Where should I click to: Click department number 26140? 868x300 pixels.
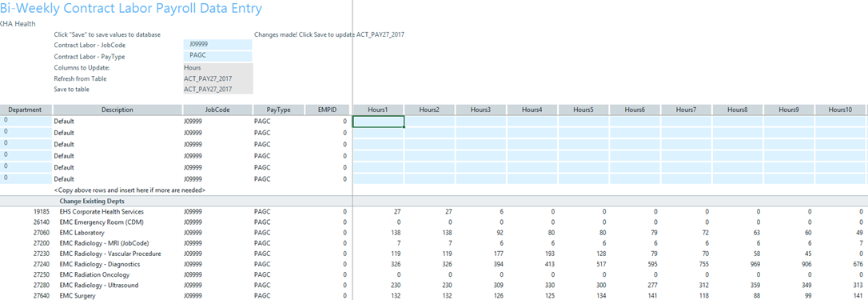(x=42, y=222)
